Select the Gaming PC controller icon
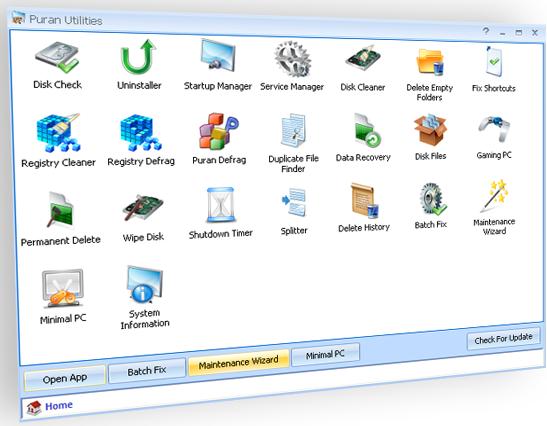The height and width of the screenshot is (426, 547). 494,129
